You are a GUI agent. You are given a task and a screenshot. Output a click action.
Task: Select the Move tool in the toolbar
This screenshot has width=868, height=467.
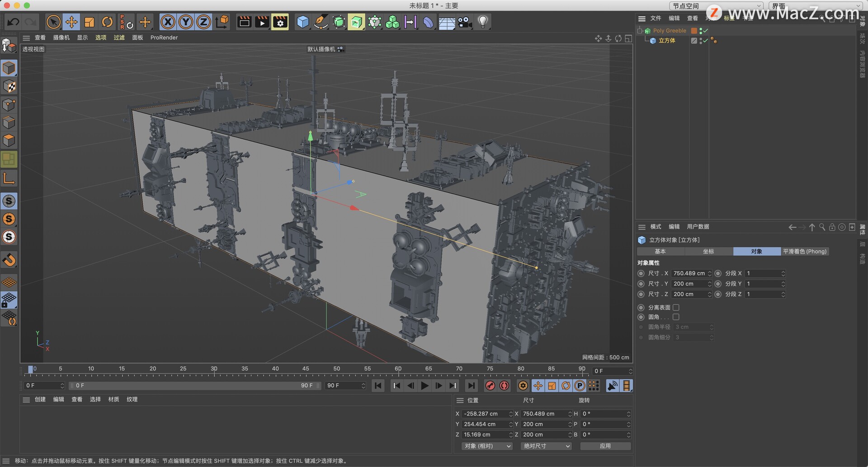[71, 22]
